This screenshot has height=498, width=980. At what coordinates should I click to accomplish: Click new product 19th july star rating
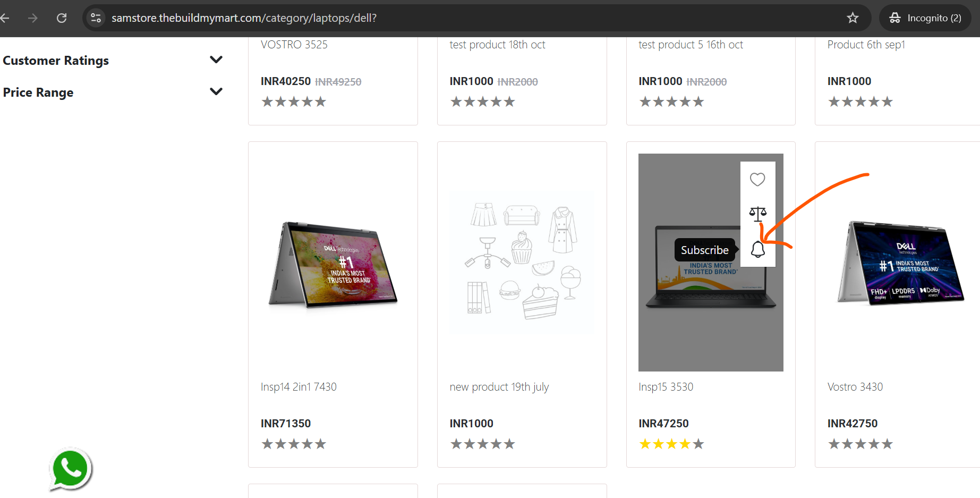tap(483, 444)
